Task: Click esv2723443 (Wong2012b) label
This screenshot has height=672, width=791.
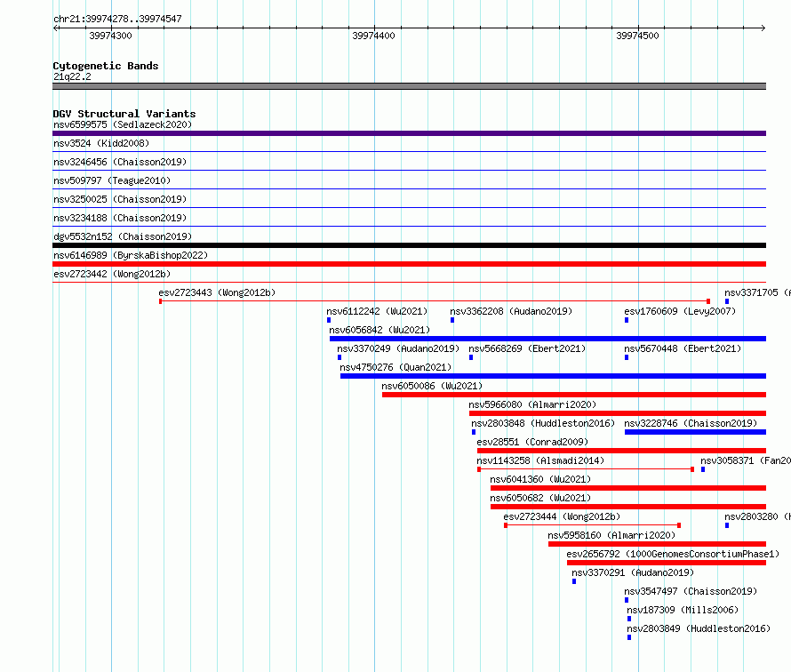Action: tap(217, 292)
